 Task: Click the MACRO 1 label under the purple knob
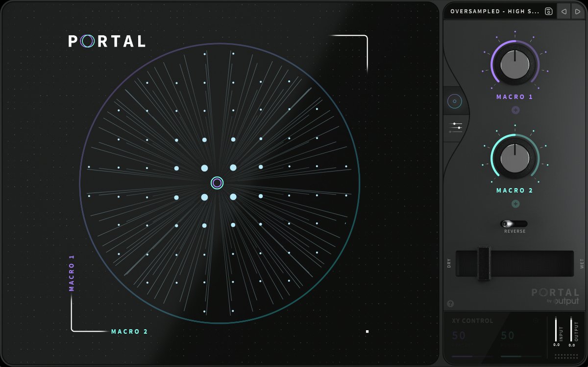tap(514, 97)
